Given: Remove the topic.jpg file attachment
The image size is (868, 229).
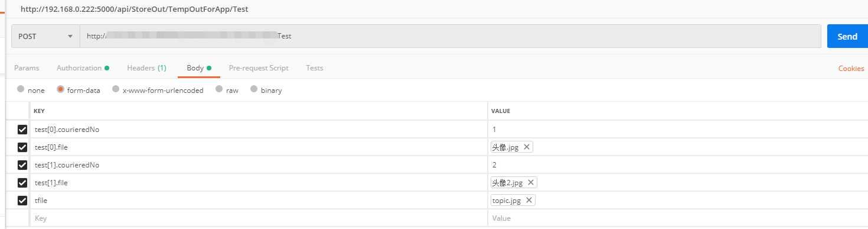Looking at the screenshot, I should 529,201.
